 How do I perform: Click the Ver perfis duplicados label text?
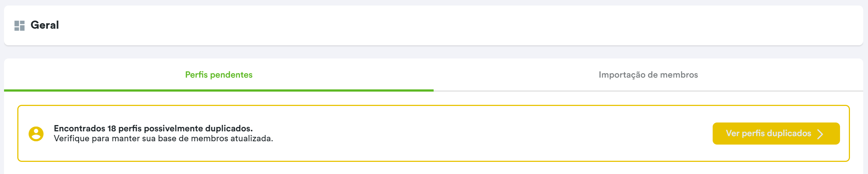pos(768,133)
